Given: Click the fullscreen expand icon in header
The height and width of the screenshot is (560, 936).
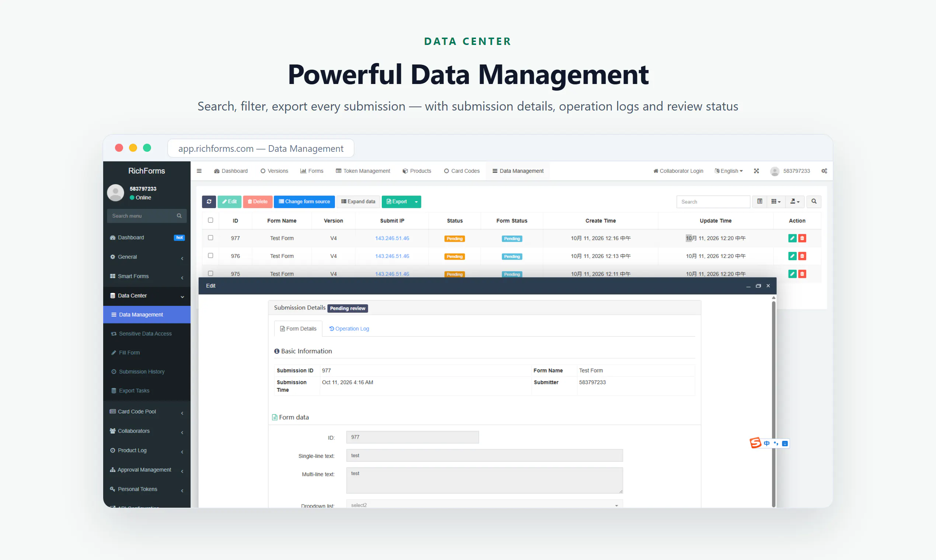Looking at the screenshot, I should (756, 171).
